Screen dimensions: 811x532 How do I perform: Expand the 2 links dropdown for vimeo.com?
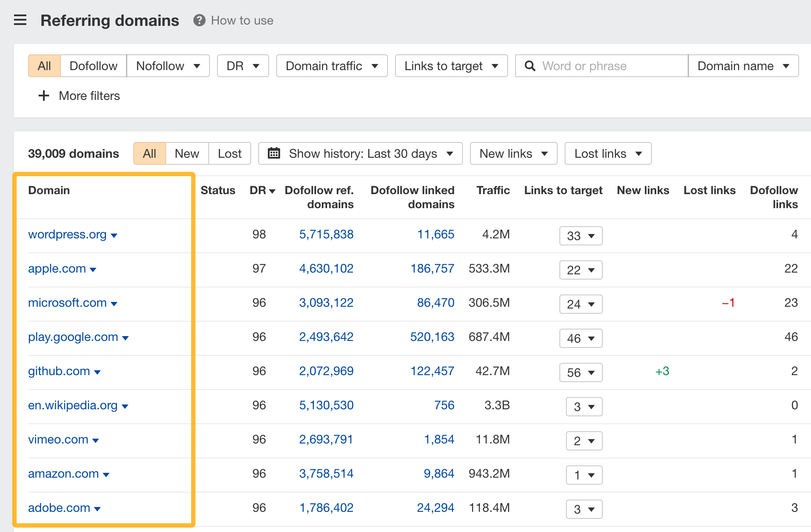(584, 441)
